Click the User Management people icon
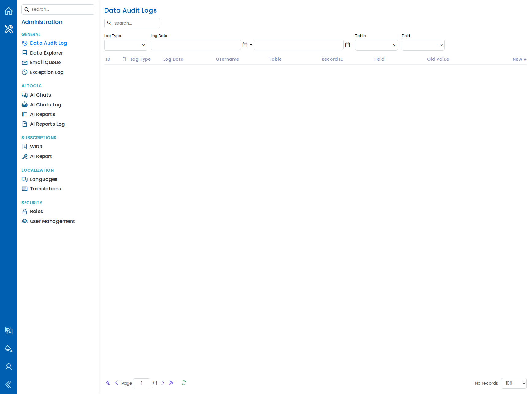Screen dimensions: 532x394 click(25, 221)
